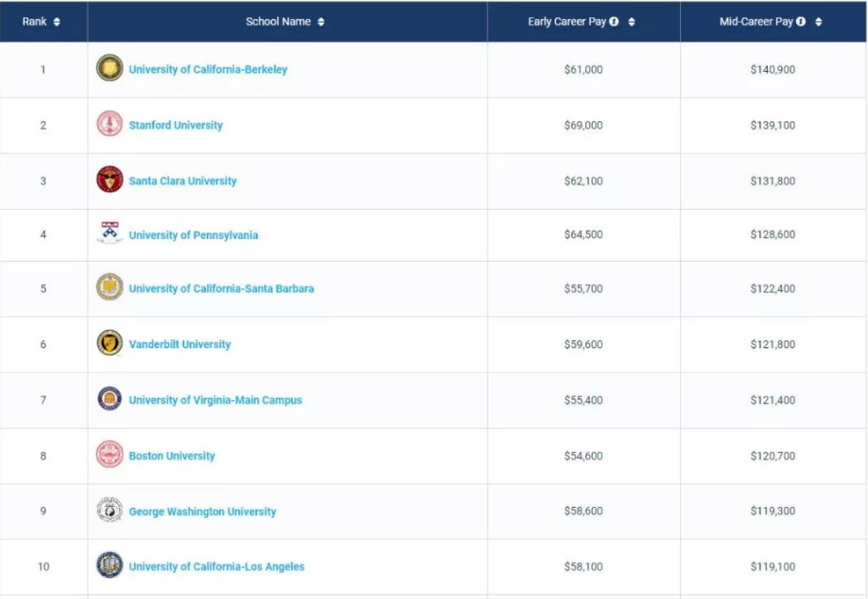Select the $59,600 early pay cell
This screenshot has width=868, height=599.
coord(584,345)
